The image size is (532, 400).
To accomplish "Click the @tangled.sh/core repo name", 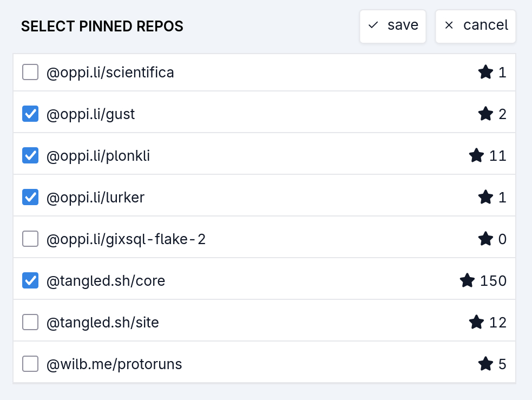I will [106, 281].
